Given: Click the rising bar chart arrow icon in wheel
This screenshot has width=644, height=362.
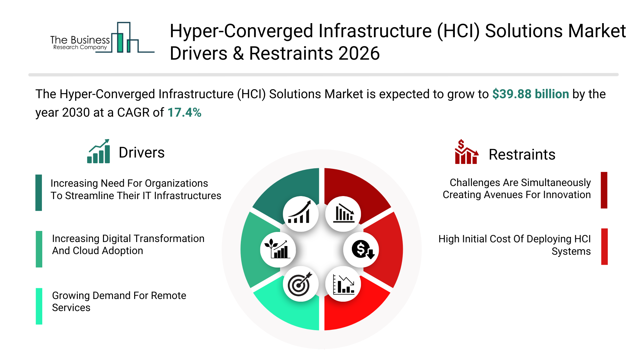Looking at the screenshot, I should coord(300,214).
